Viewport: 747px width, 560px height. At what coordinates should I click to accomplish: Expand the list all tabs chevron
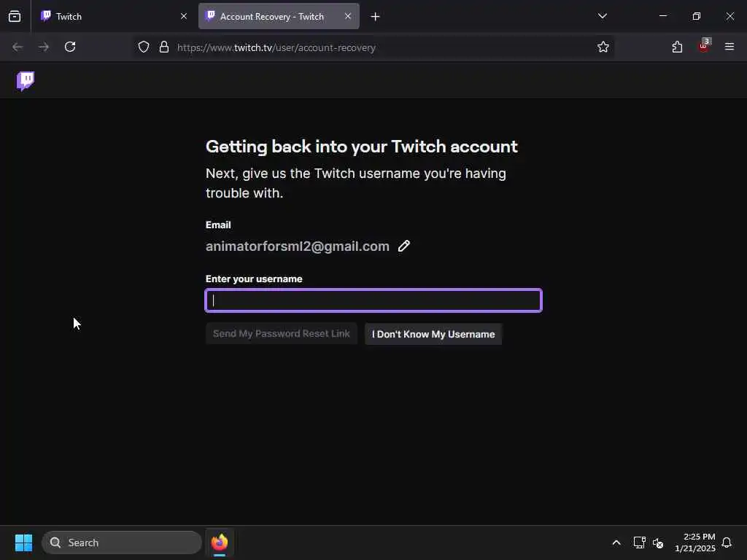click(602, 16)
